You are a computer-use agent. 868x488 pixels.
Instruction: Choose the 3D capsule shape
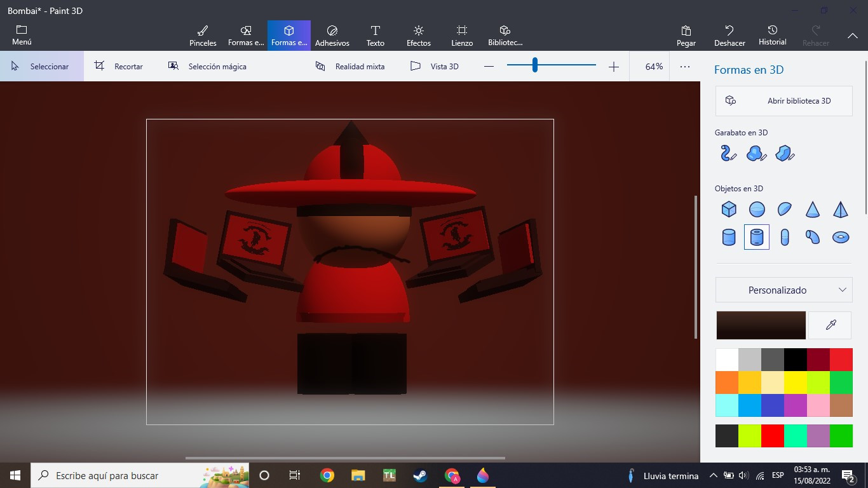785,237
